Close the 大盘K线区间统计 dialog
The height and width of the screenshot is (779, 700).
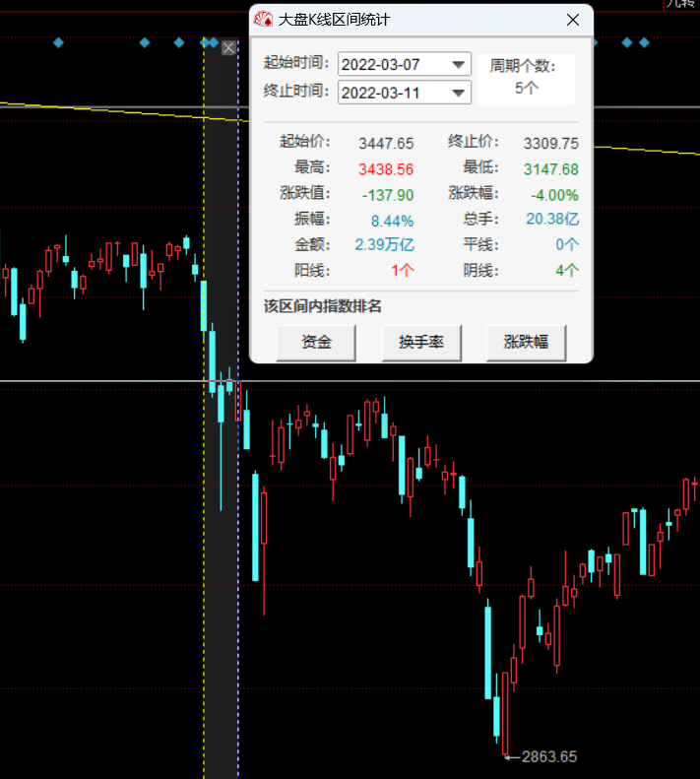573,20
